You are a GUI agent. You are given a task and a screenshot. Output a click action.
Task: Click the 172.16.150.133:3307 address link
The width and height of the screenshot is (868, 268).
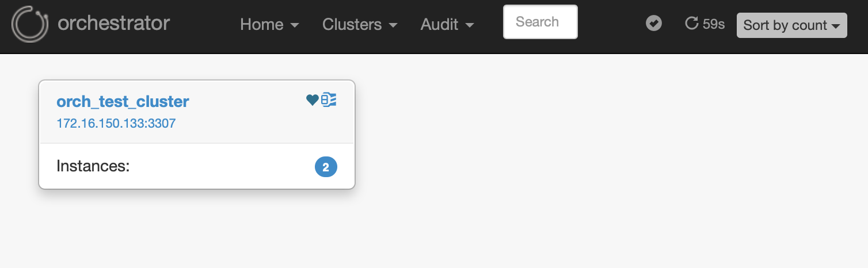[116, 123]
